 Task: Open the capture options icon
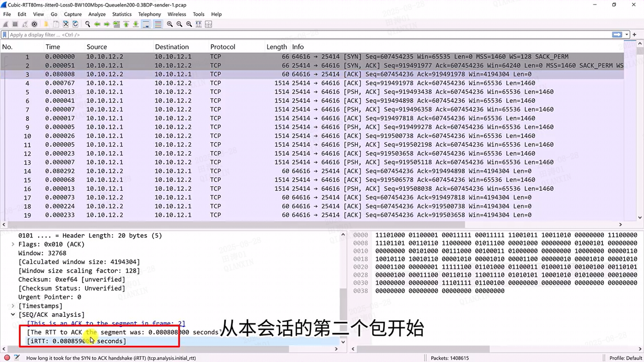tap(34, 24)
